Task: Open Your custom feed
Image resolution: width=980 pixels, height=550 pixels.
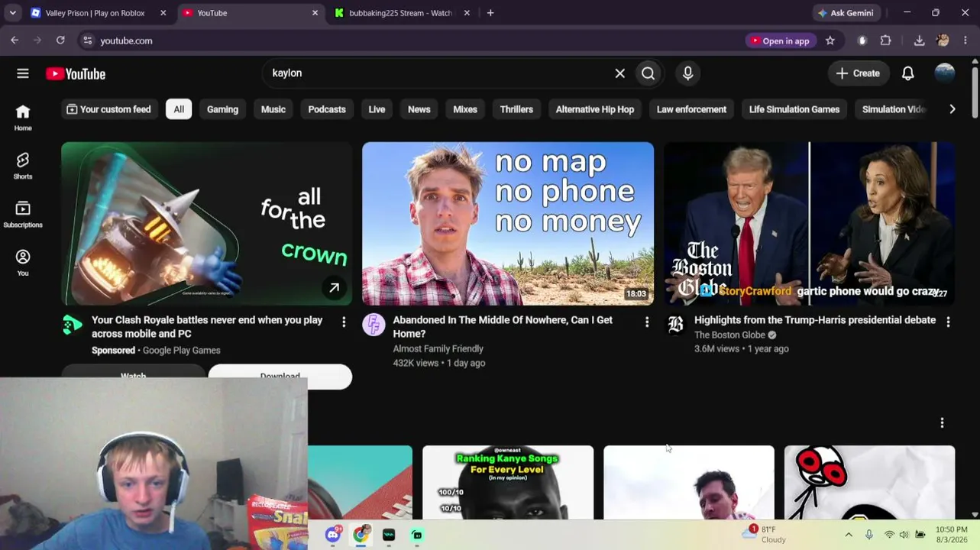Action: (x=108, y=109)
